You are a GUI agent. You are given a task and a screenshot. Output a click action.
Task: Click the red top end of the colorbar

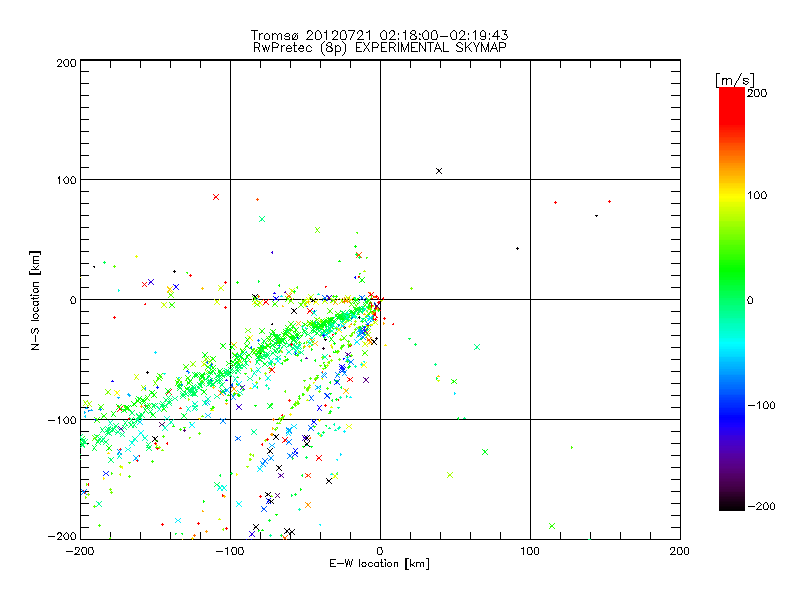(731, 94)
